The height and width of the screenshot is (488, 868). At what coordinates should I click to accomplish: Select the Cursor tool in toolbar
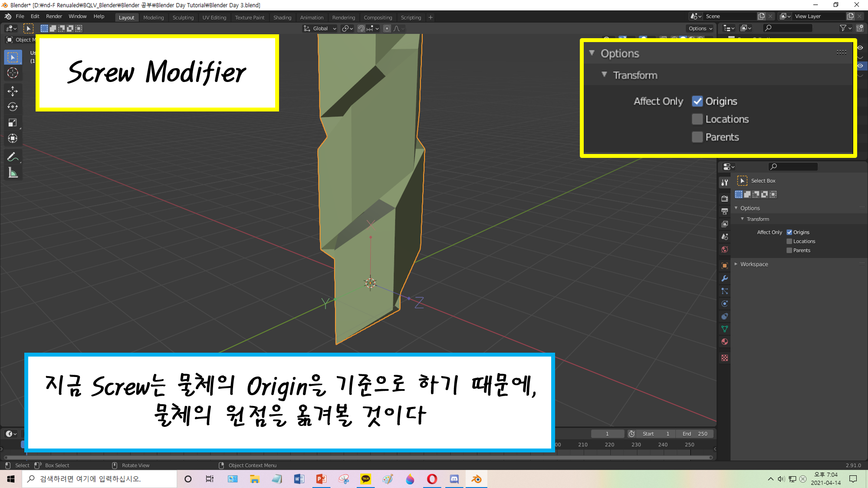tap(13, 73)
